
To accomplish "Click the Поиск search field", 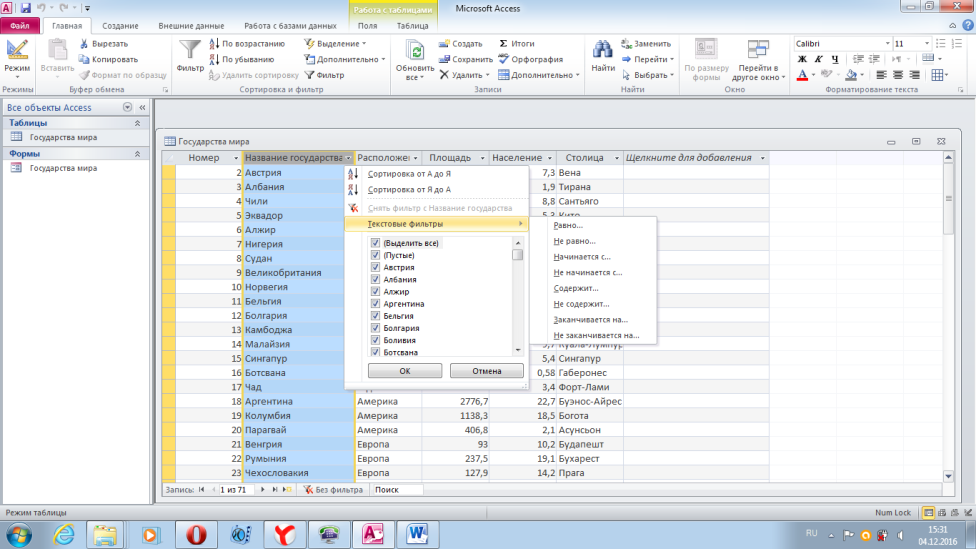I will pyautogui.click(x=397, y=490).
